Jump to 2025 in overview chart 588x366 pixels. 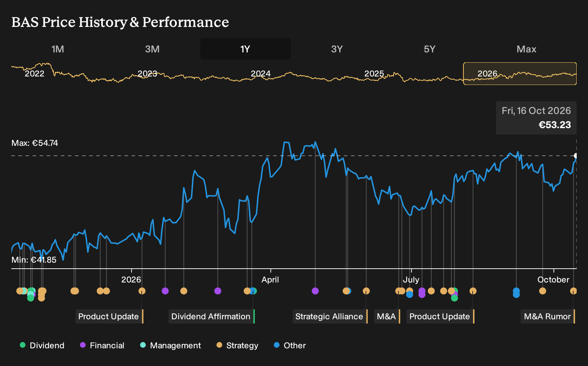click(x=374, y=74)
